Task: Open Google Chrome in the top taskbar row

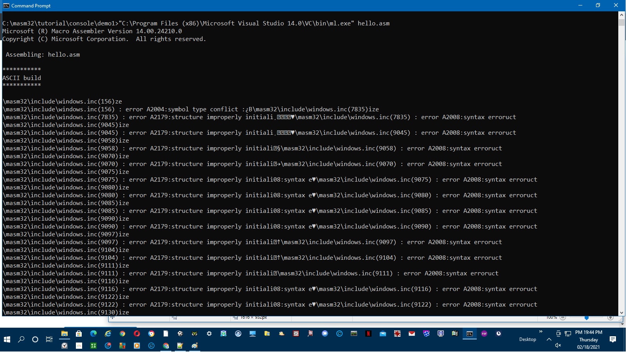Action: (122, 334)
